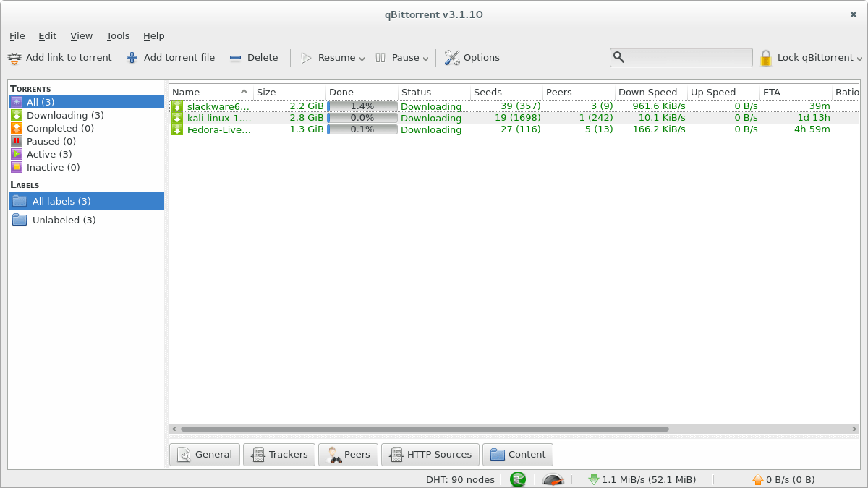
Task: Open Options via the wrench icon
Action: 452,57
